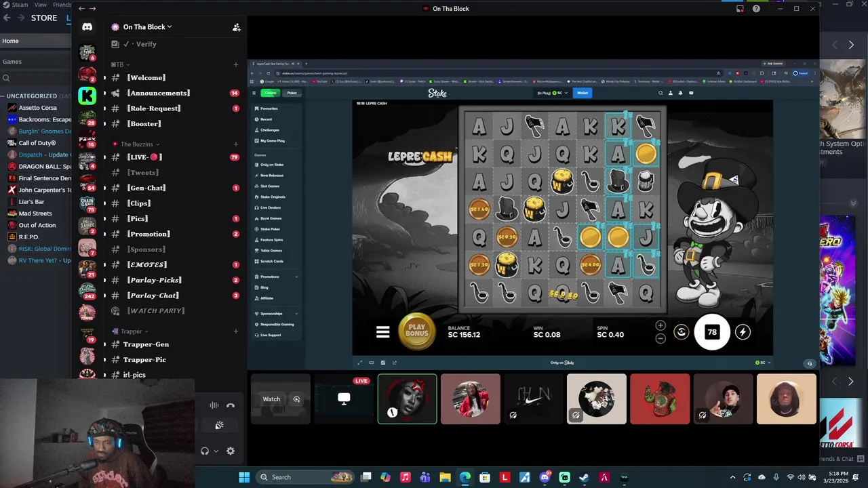868x488 pixels.
Task: Click the invite members icon beside server name
Action: click(236, 27)
